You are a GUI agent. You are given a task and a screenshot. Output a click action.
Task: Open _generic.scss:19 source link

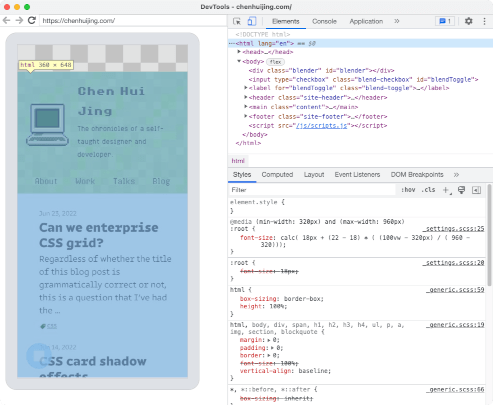pyautogui.click(x=455, y=325)
